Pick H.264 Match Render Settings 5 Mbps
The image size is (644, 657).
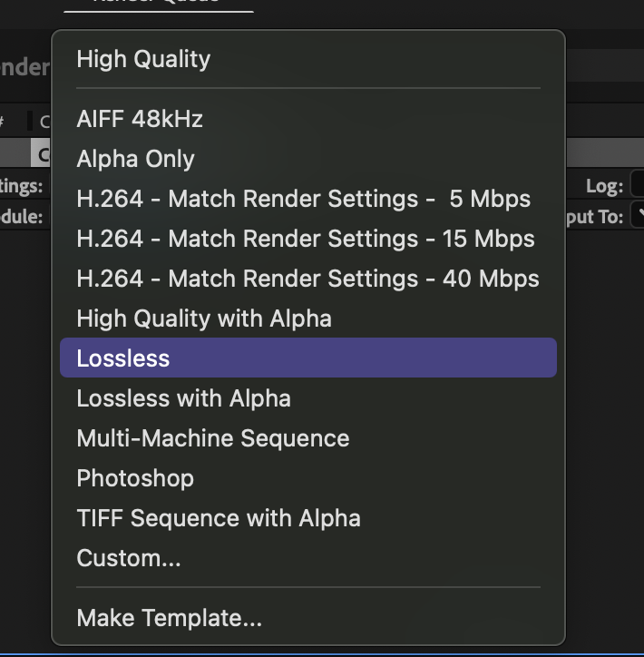pos(308,199)
